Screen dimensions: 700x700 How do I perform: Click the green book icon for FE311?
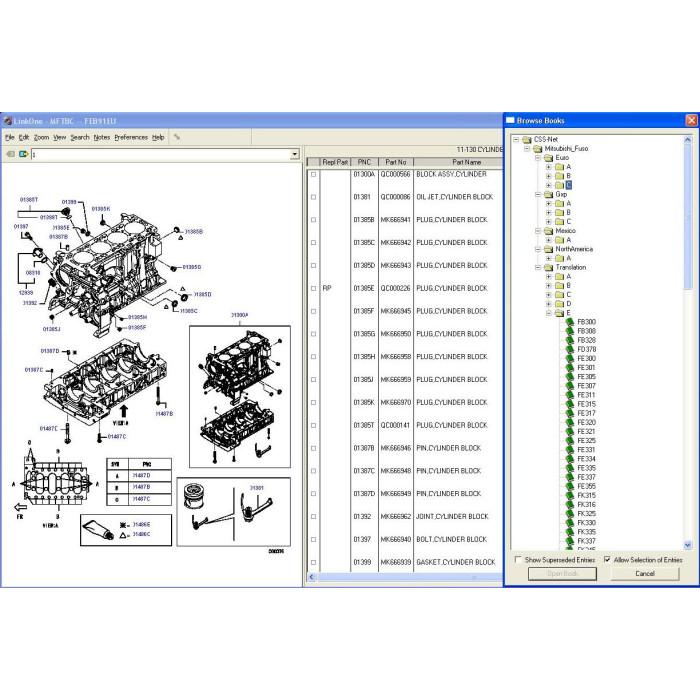pyautogui.click(x=570, y=395)
